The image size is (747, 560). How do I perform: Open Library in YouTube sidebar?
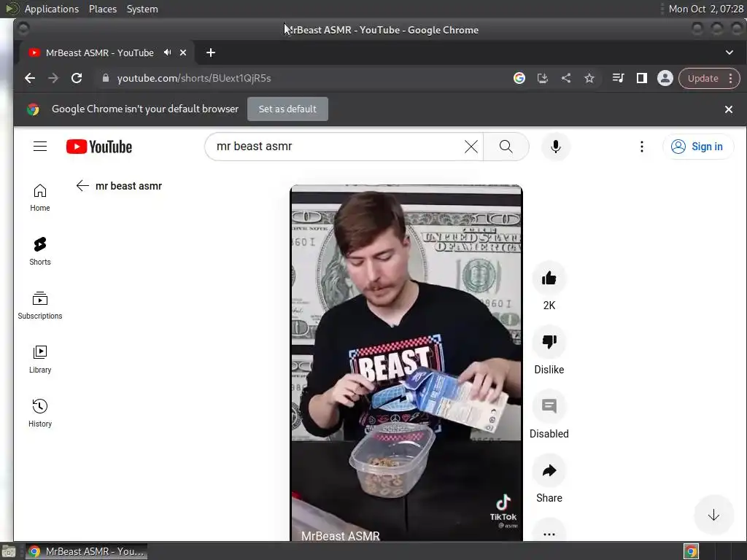[40, 359]
